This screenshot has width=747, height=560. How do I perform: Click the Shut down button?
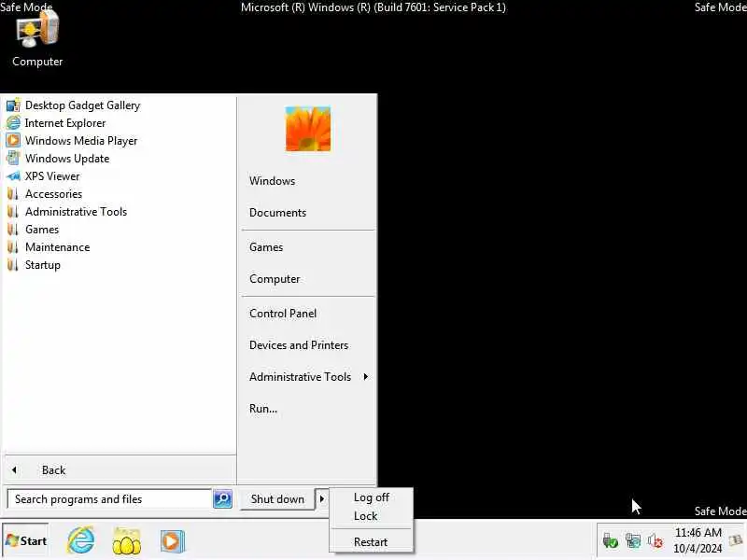(277, 499)
